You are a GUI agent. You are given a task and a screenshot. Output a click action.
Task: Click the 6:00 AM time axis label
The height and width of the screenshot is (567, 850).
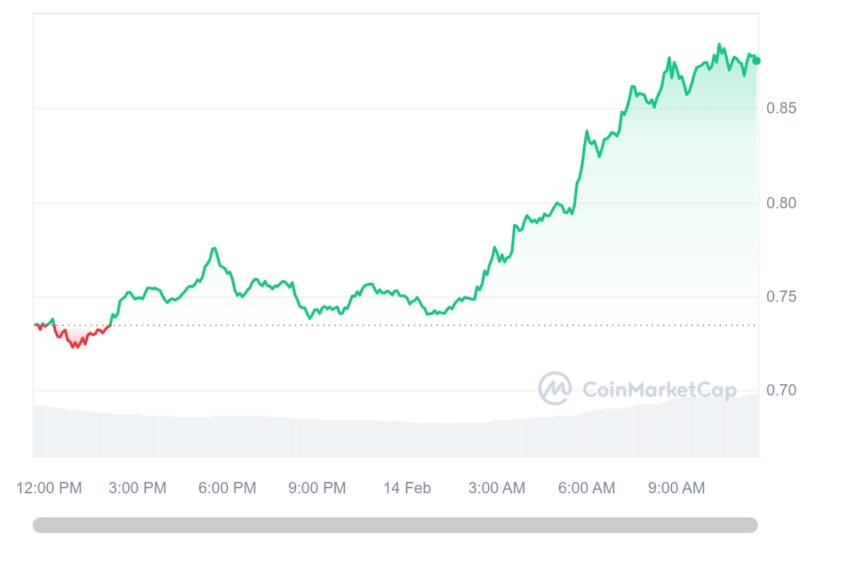pyautogui.click(x=587, y=488)
